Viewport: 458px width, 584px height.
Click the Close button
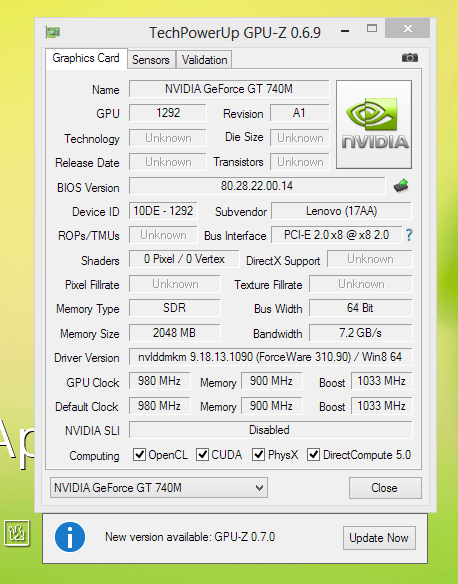[x=385, y=488]
